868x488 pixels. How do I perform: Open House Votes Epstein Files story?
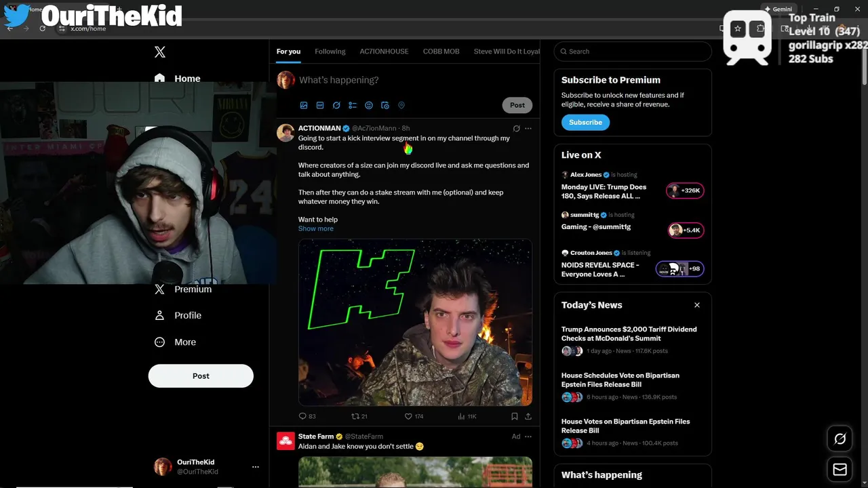tap(633, 433)
